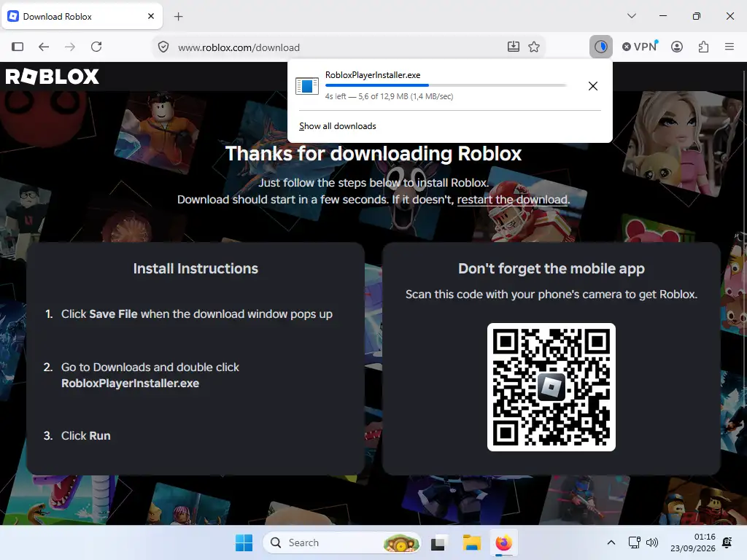The image size is (747, 560).
Task: Open the notification bell icon in tray
Action: click(x=727, y=542)
